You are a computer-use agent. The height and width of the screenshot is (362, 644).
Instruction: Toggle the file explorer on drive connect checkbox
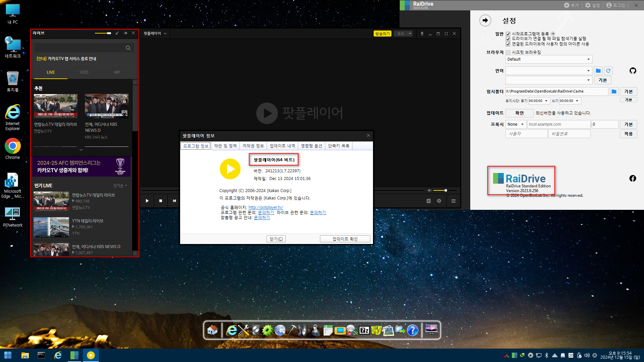[508, 39]
